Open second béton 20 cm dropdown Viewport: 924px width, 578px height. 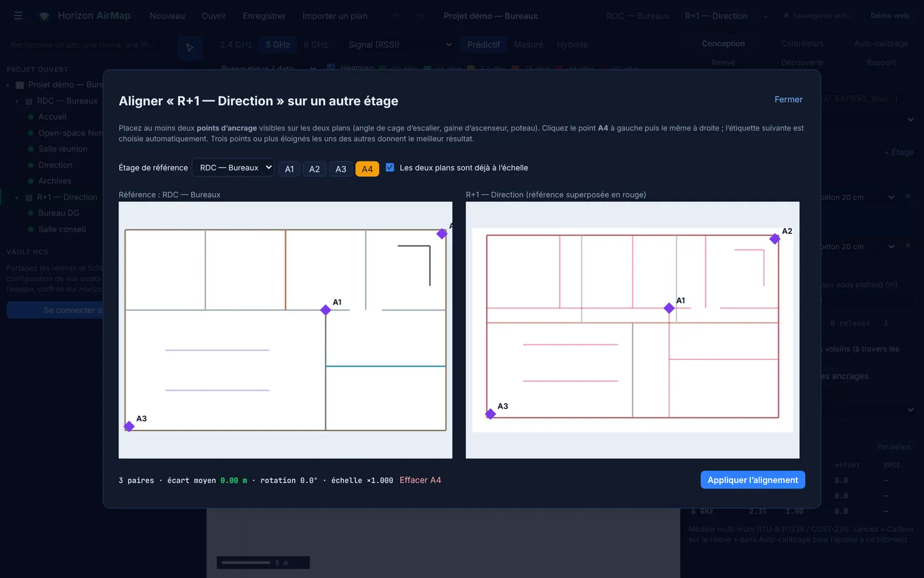coord(857,246)
